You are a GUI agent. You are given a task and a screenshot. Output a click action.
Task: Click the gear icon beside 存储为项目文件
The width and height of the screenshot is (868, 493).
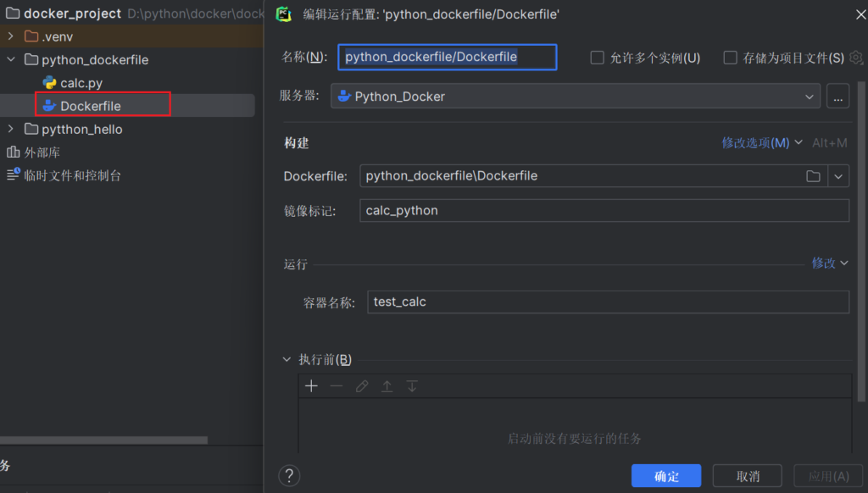click(x=856, y=58)
